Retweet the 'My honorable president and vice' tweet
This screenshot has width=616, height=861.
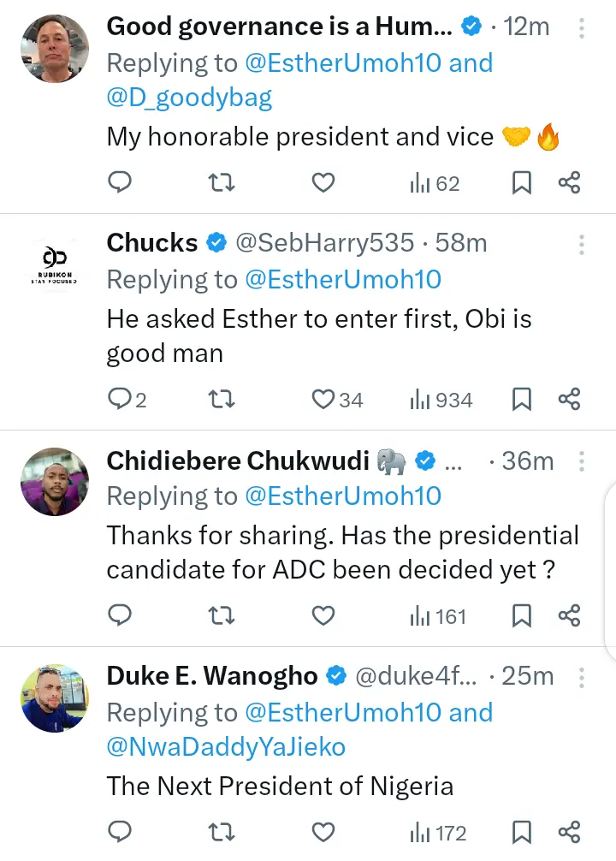coord(222,182)
